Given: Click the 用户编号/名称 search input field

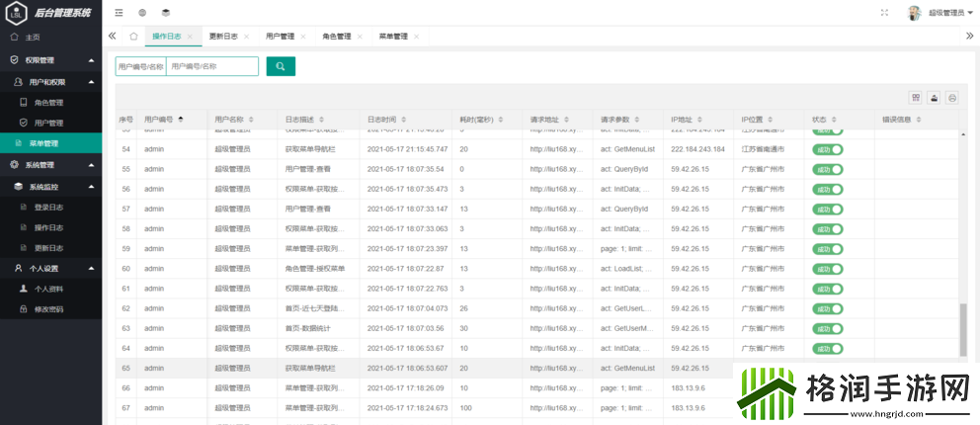Looking at the screenshot, I should [211, 66].
